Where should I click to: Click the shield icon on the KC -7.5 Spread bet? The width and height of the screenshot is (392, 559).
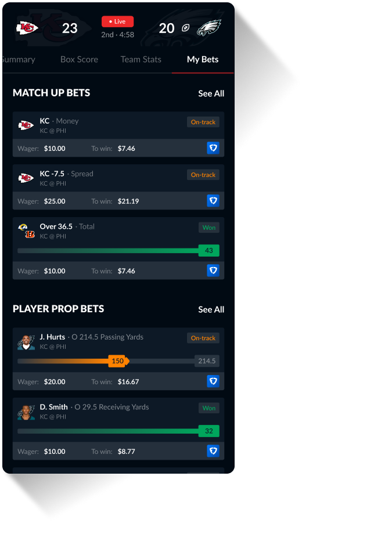(x=213, y=201)
